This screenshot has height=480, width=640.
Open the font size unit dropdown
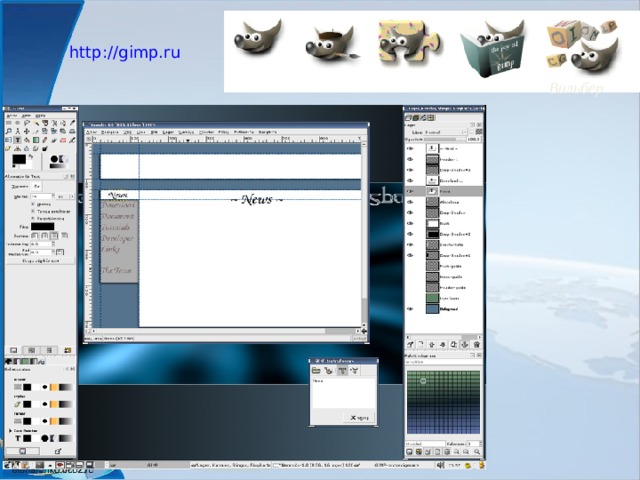pos(65,196)
